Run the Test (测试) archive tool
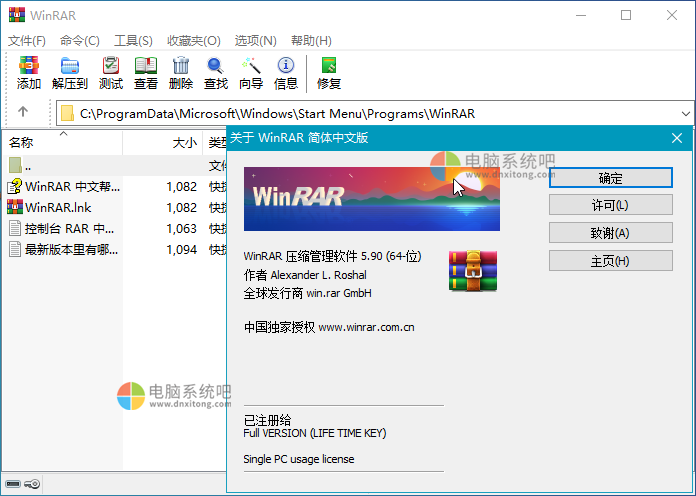 point(111,73)
